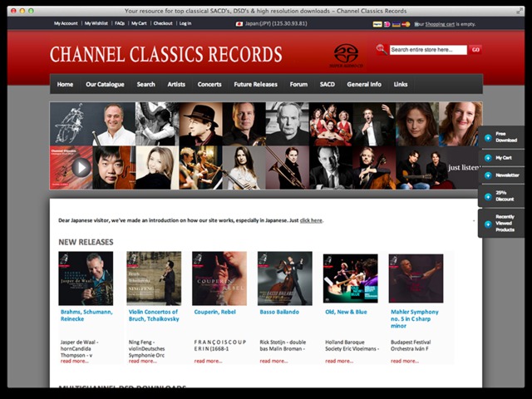
Task: Click the Newsletter side tab plus icon
Action: tap(488, 175)
